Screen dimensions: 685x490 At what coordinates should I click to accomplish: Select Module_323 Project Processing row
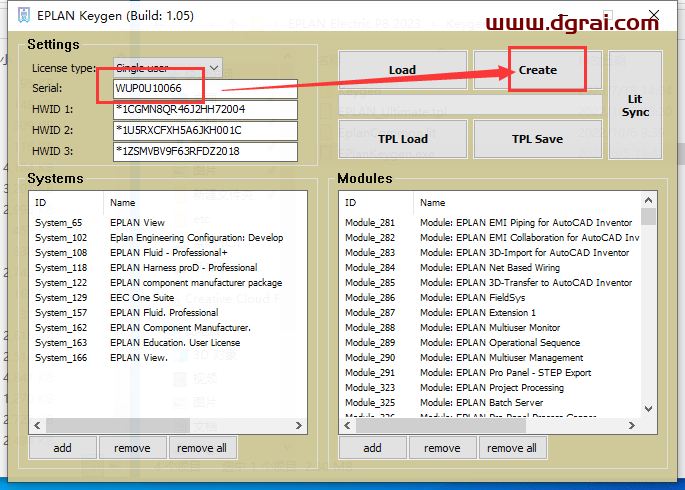491,388
